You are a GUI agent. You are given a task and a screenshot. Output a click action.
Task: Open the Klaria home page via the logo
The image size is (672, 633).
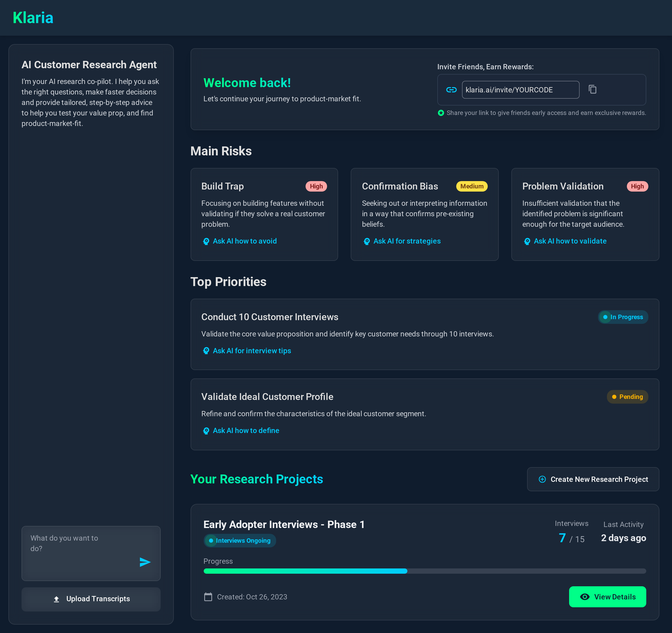33,18
